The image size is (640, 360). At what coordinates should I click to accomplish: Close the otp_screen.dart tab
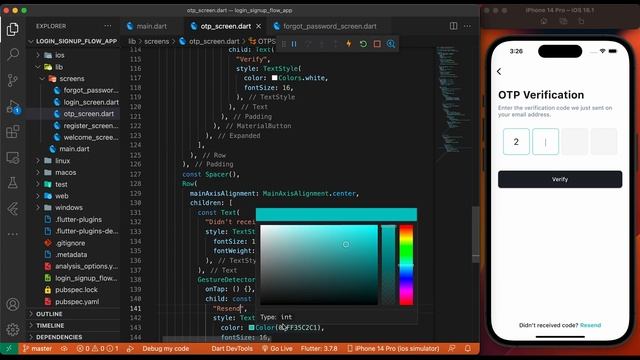(x=258, y=26)
